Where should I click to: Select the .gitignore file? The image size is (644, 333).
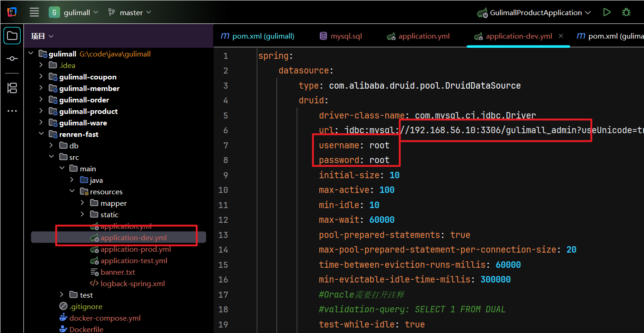tap(81, 306)
